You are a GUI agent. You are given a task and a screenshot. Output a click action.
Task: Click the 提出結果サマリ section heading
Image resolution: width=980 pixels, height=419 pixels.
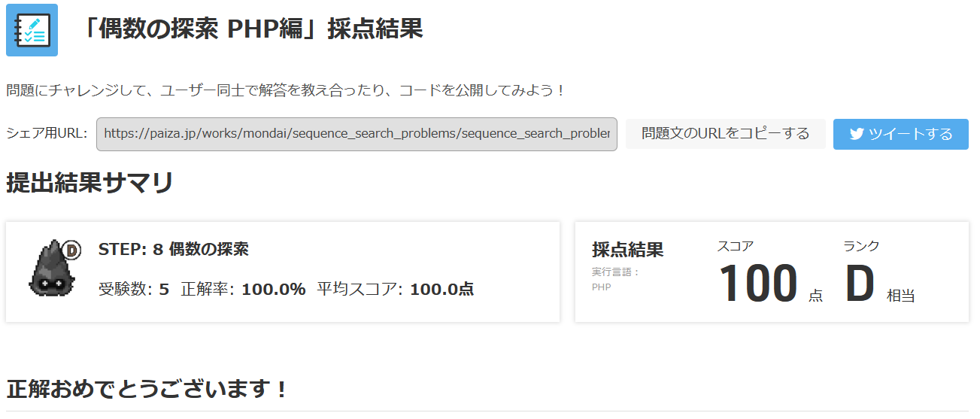[90, 183]
